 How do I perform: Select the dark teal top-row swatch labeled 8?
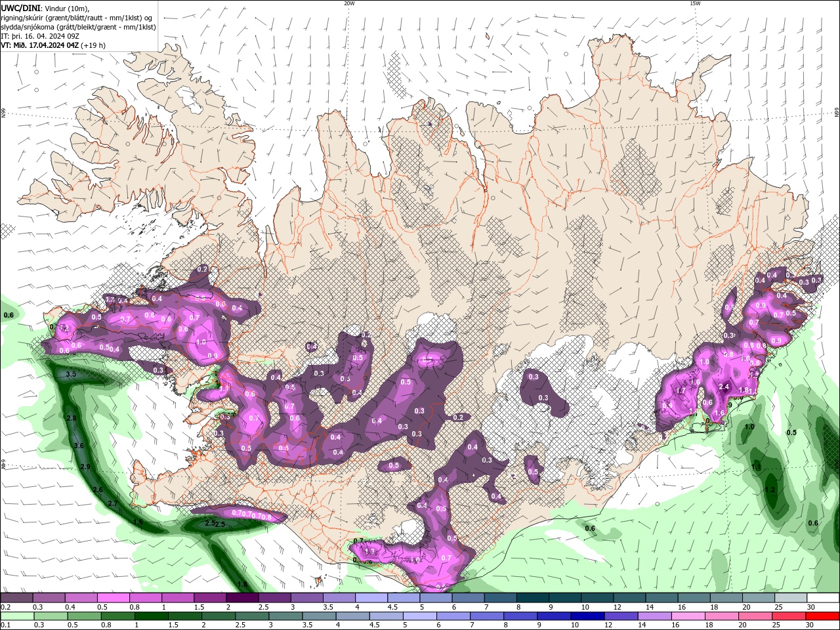(x=532, y=598)
